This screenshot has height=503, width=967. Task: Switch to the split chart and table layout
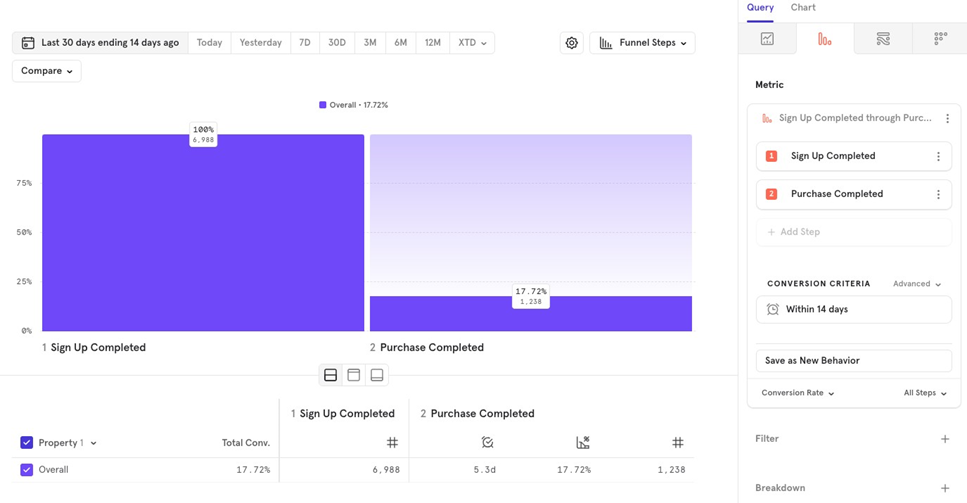[330, 375]
